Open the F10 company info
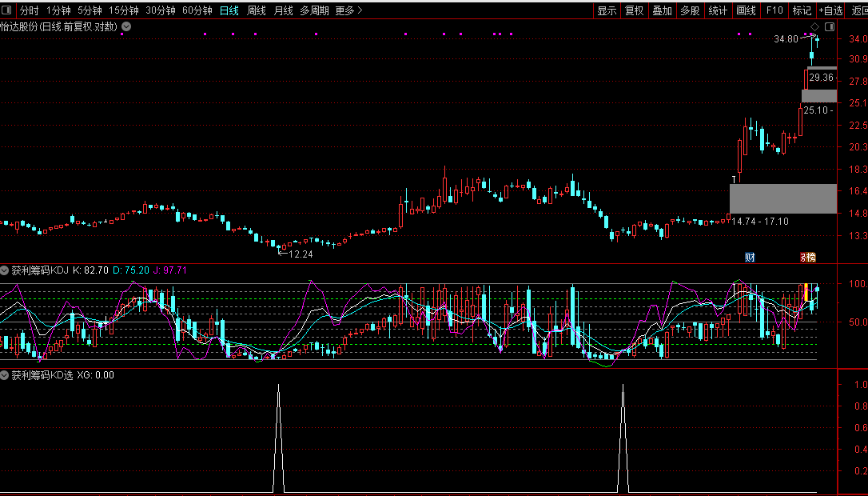868x496 pixels. [774, 10]
